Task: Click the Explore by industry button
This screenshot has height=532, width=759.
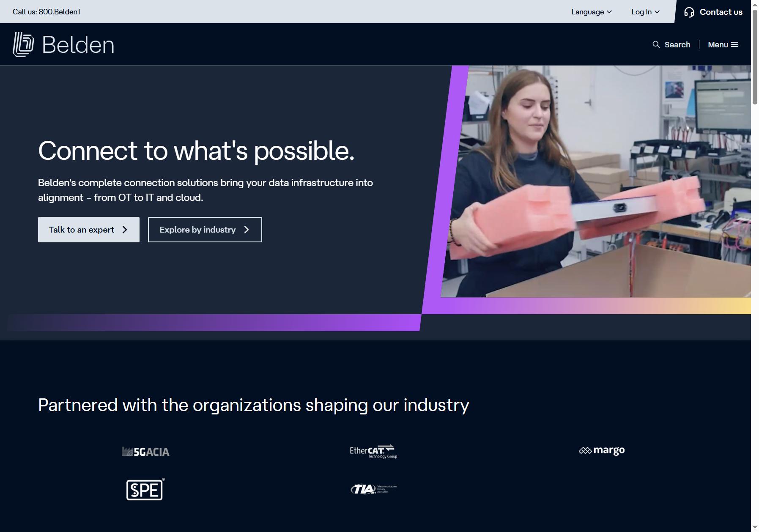Action: tap(205, 230)
